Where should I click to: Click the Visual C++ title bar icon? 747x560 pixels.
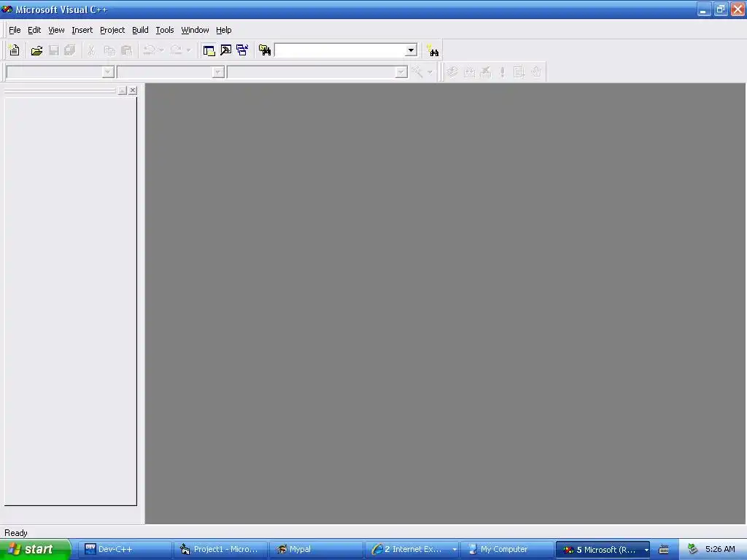tap(7, 9)
